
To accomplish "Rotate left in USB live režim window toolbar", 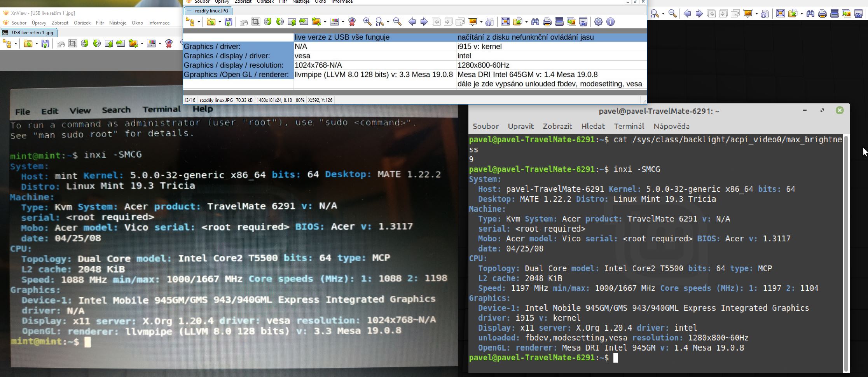I will 85,44.
